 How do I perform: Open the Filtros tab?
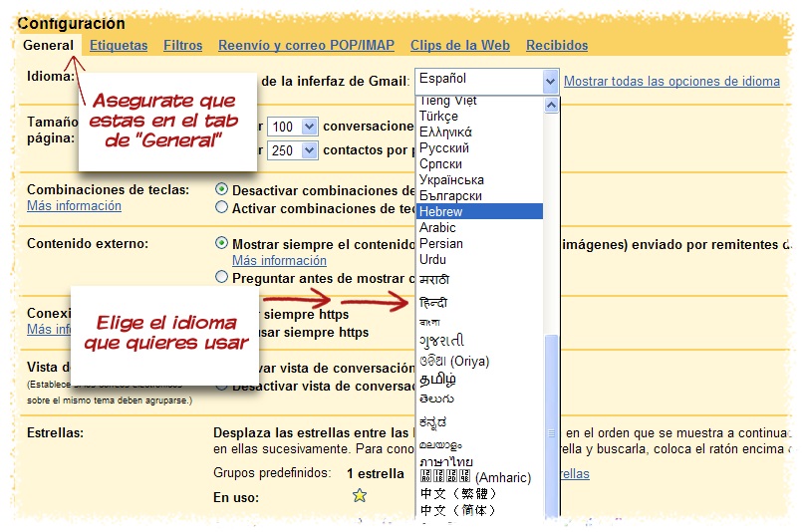(182, 45)
